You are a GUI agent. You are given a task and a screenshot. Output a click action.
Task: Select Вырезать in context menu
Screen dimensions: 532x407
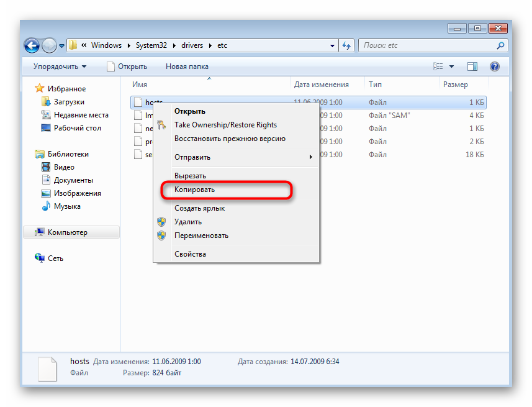click(x=190, y=176)
